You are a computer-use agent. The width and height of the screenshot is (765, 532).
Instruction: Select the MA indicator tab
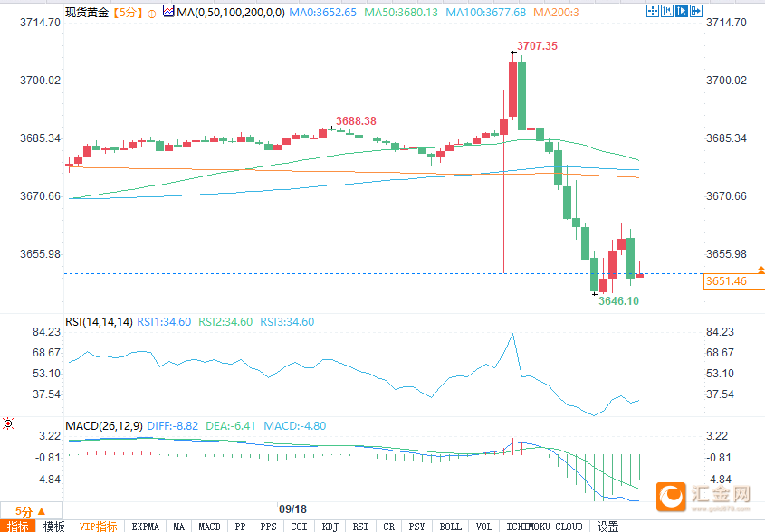[x=179, y=527]
